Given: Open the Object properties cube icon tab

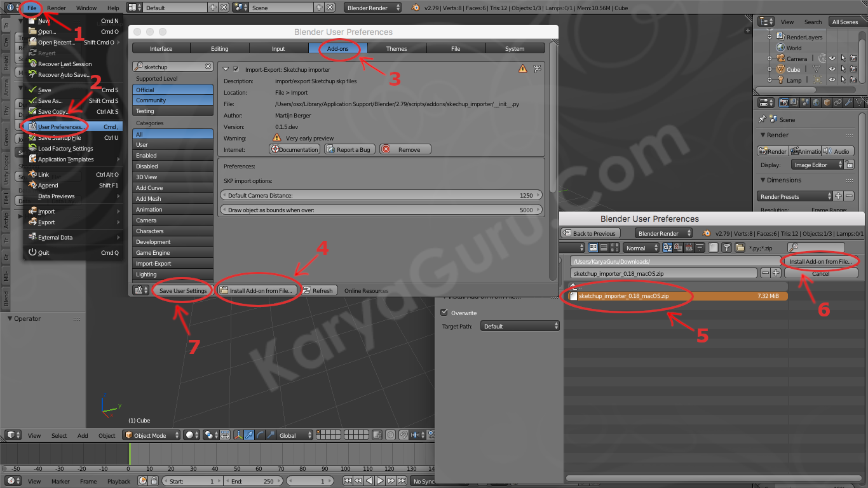Looking at the screenshot, I should 826,102.
